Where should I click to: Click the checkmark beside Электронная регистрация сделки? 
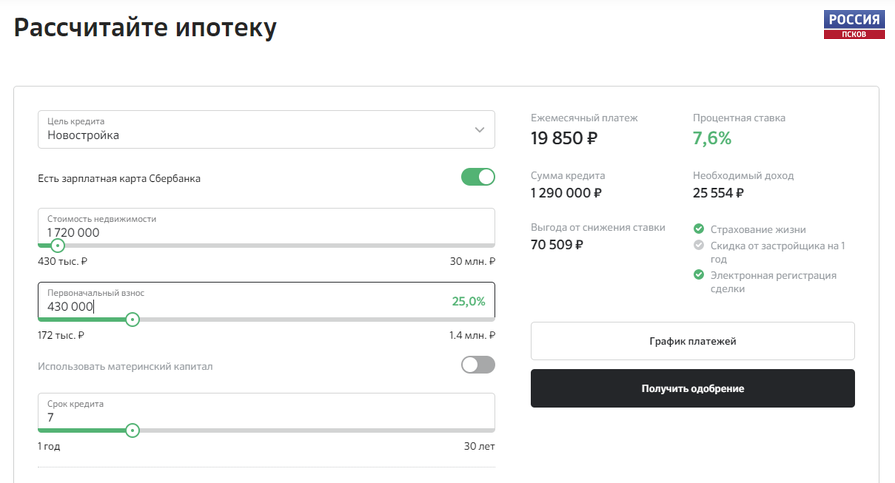[699, 275]
